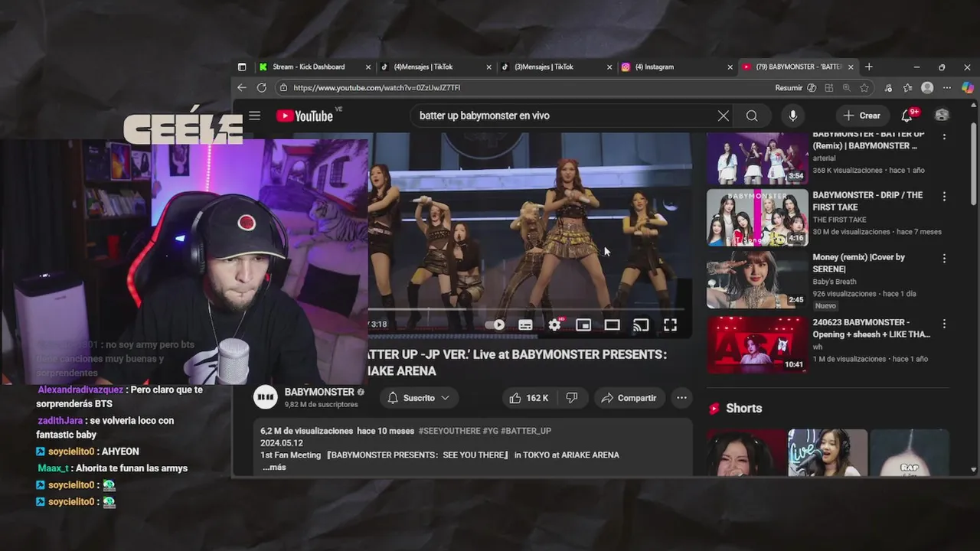Image resolution: width=980 pixels, height=551 pixels.
Task: Open the 10:41 Opening + sheesh thumbnail
Action: tap(757, 345)
